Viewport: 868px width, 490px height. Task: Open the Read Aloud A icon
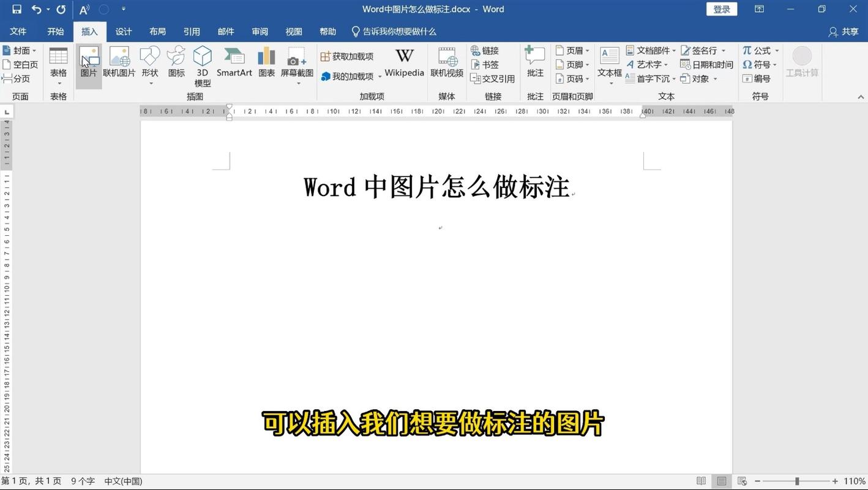pos(84,9)
